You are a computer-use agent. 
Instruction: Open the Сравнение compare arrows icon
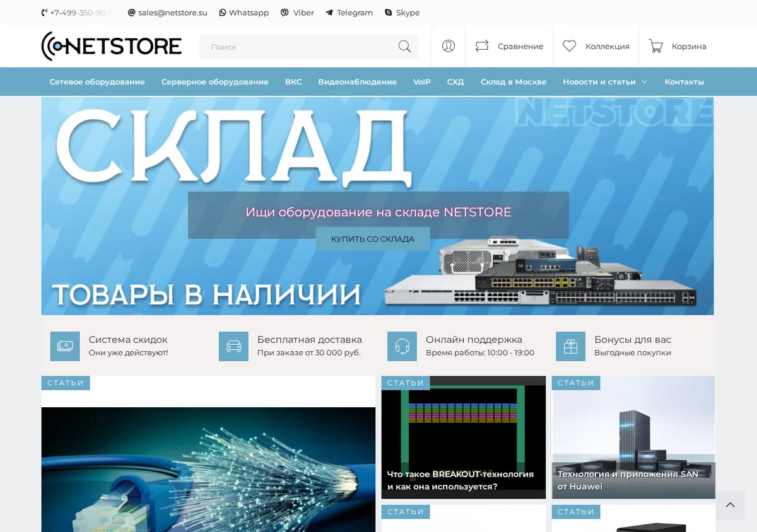[482, 46]
